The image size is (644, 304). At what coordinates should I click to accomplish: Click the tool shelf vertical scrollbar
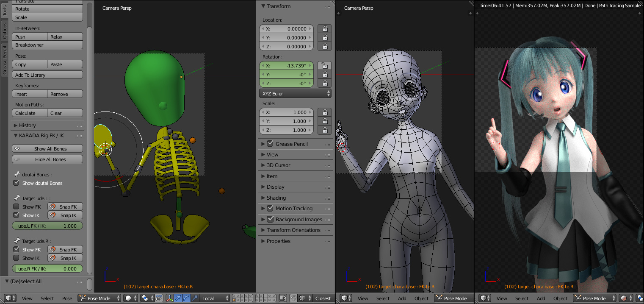coord(89,151)
